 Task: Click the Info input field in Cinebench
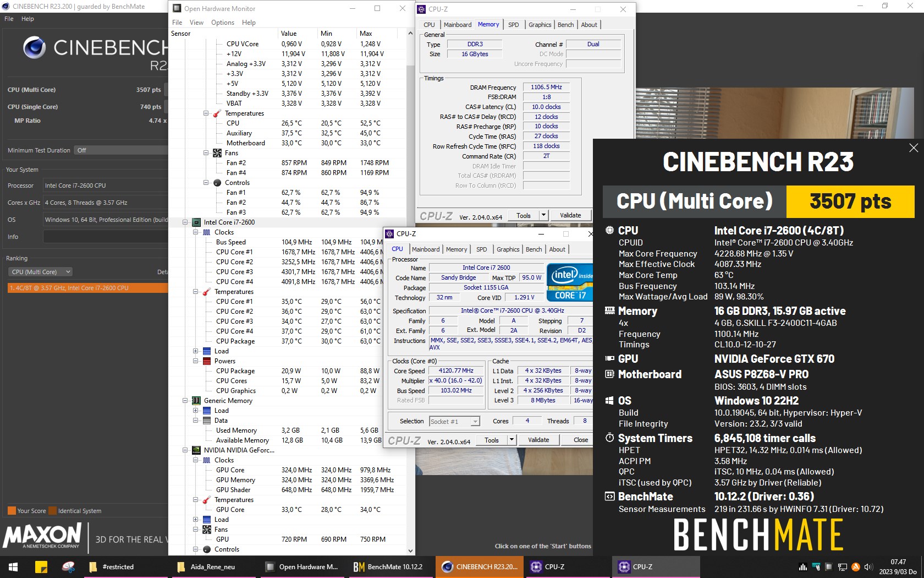click(106, 237)
